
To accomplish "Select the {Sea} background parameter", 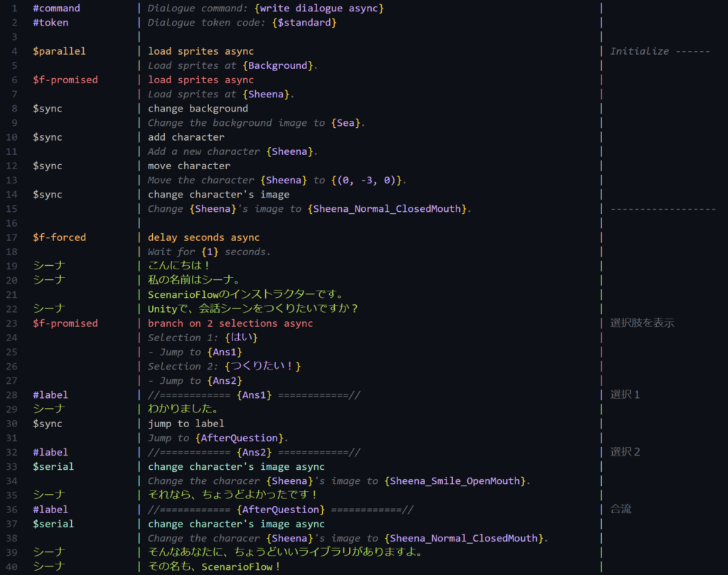I will tap(346, 123).
